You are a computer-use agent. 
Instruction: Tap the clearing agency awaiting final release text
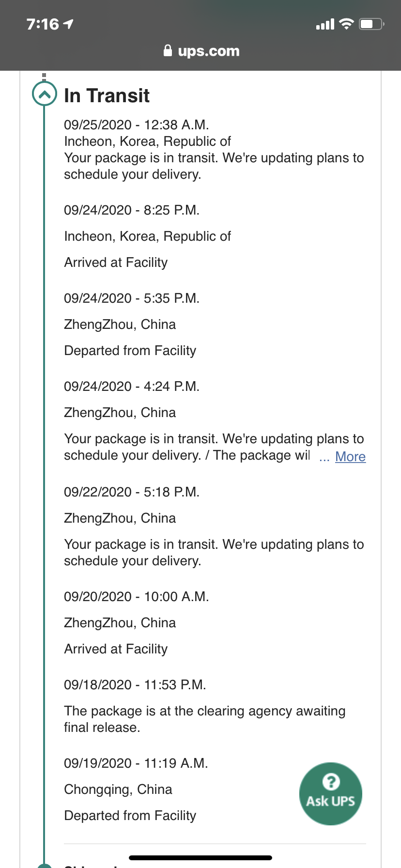[205, 719]
